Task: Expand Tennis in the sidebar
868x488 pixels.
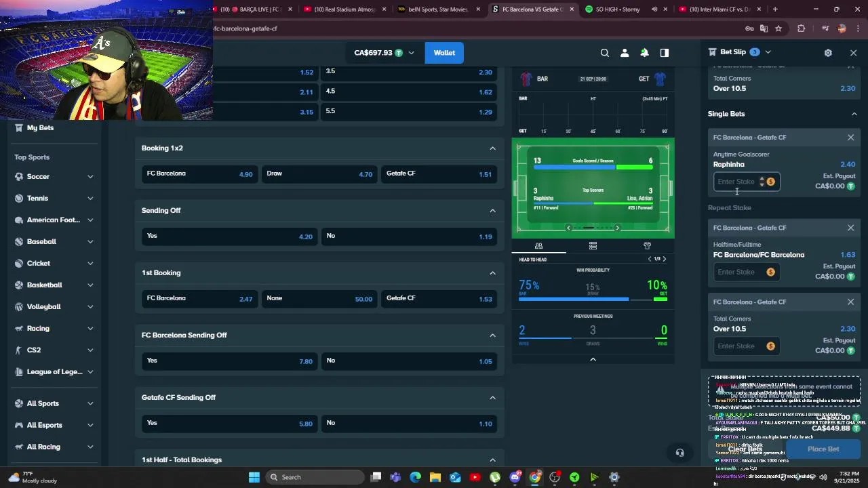Action: [x=90, y=199]
